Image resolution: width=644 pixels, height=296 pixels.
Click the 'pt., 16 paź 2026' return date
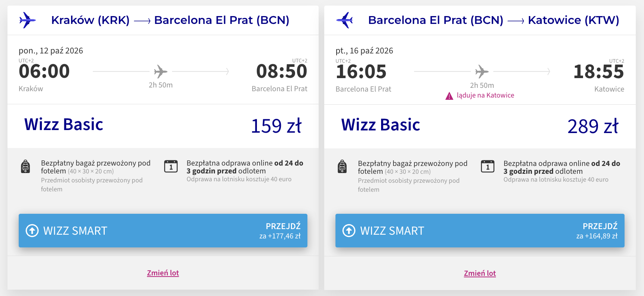(x=364, y=51)
